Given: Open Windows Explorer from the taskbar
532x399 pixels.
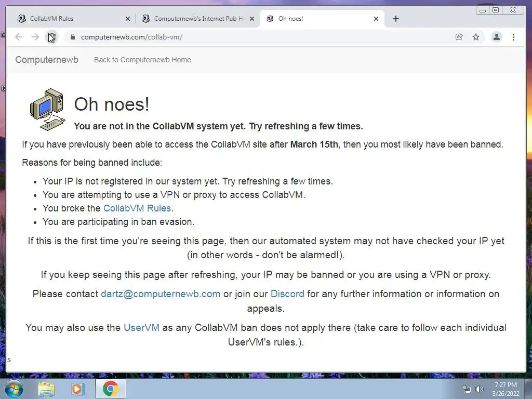Looking at the screenshot, I should (x=46, y=389).
